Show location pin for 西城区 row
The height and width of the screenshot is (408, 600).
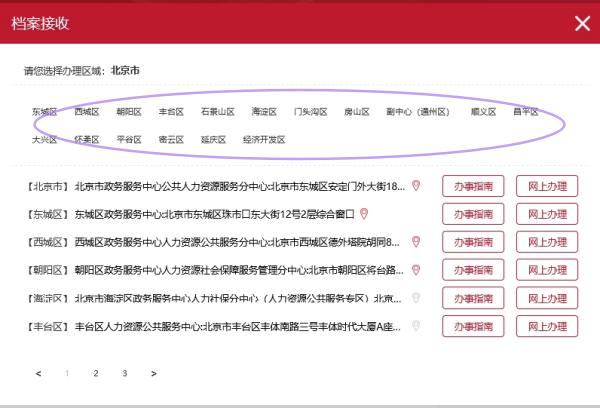(416, 242)
